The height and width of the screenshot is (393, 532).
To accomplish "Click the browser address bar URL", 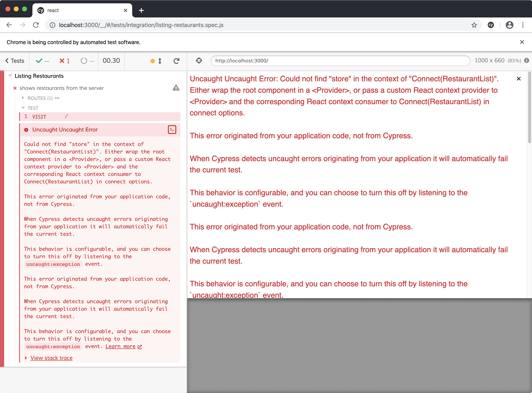I will (141, 25).
